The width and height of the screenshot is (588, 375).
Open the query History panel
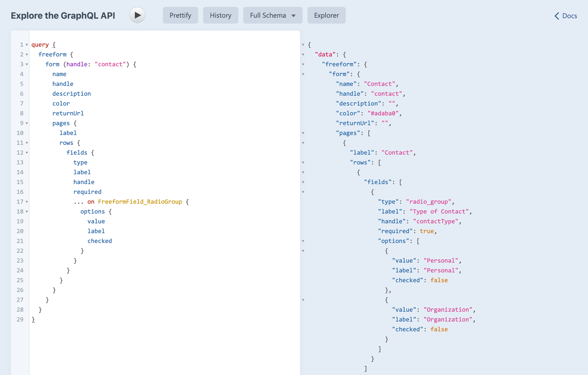click(x=220, y=15)
